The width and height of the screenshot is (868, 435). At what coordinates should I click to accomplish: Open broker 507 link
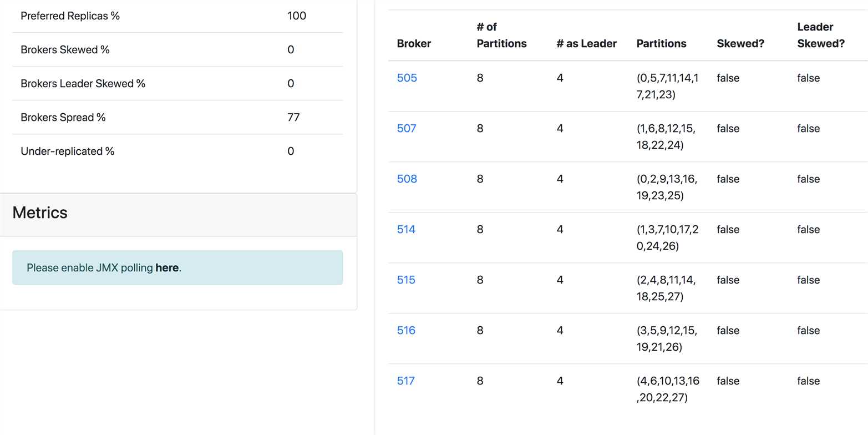[407, 129]
